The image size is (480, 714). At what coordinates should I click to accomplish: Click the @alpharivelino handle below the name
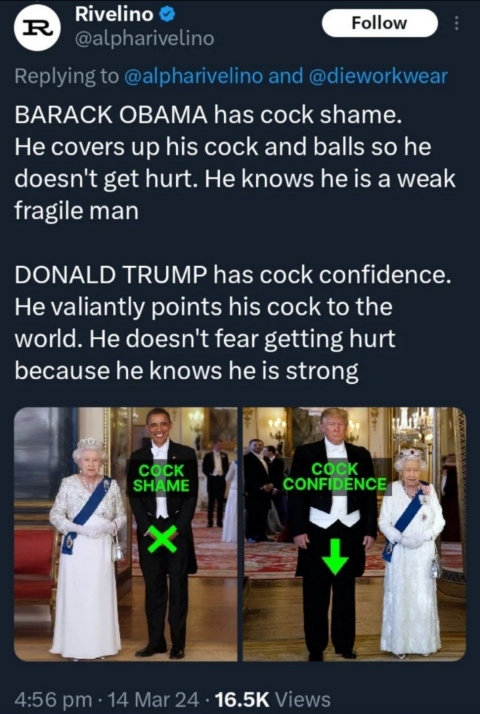(x=144, y=39)
